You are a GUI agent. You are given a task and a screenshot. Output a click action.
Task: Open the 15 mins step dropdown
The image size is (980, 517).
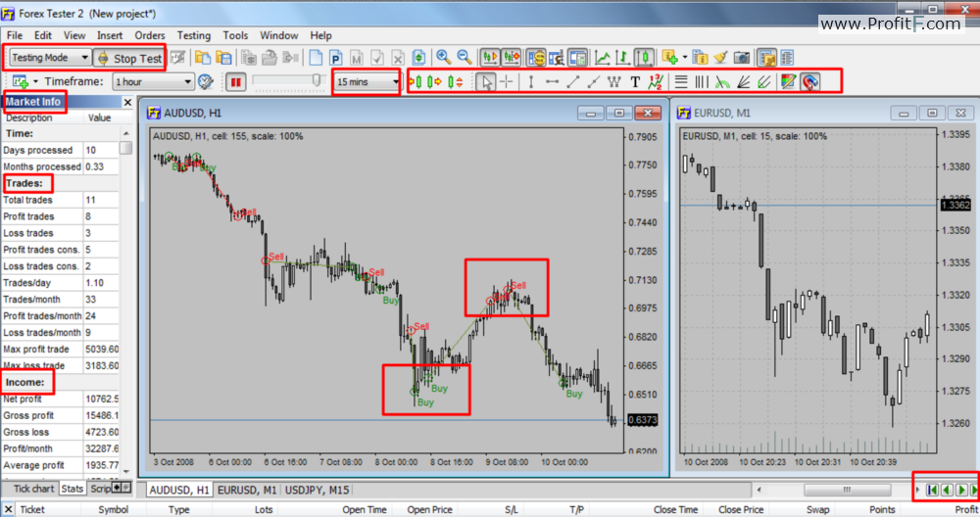tap(367, 82)
